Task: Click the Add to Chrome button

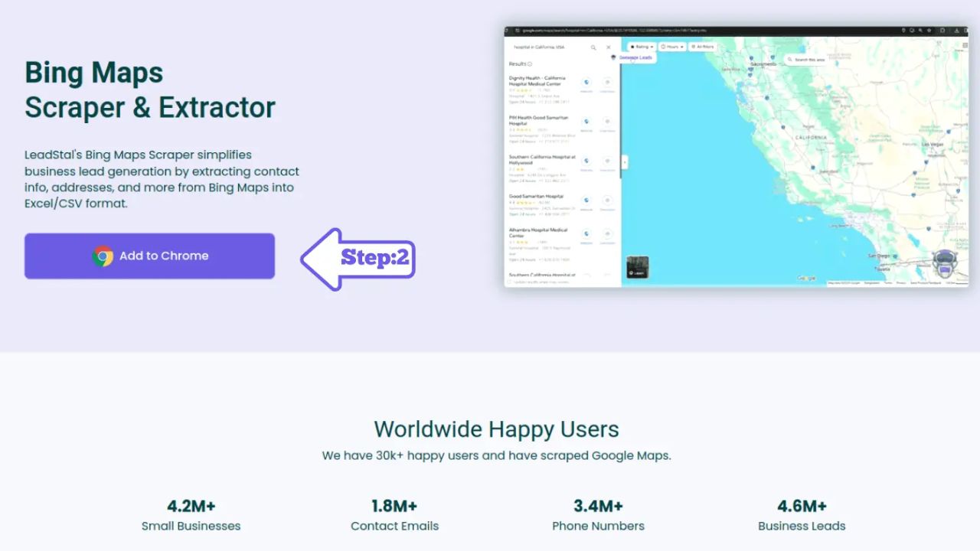Action: (149, 256)
